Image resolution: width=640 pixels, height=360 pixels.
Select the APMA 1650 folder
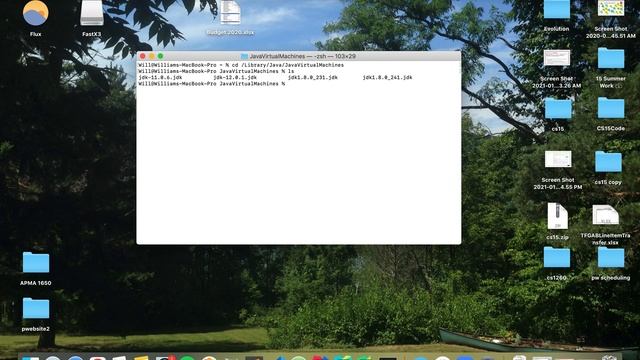pyautogui.click(x=36, y=262)
